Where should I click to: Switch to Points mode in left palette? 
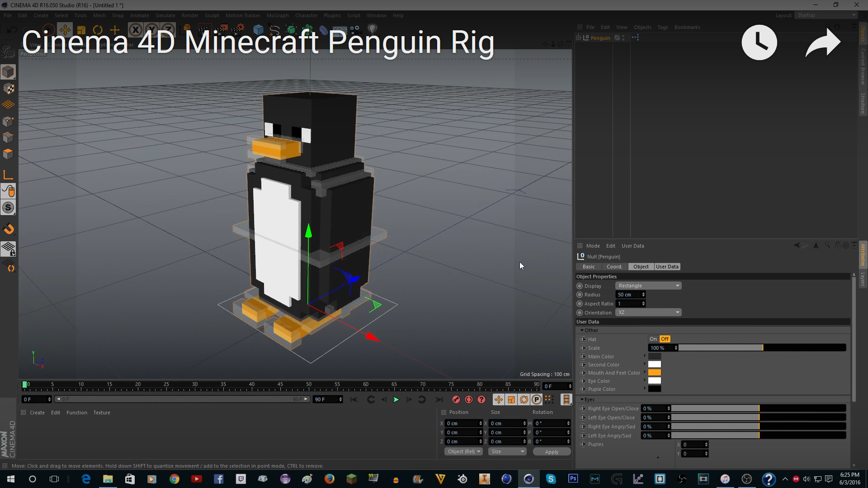(x=8, y=121)
